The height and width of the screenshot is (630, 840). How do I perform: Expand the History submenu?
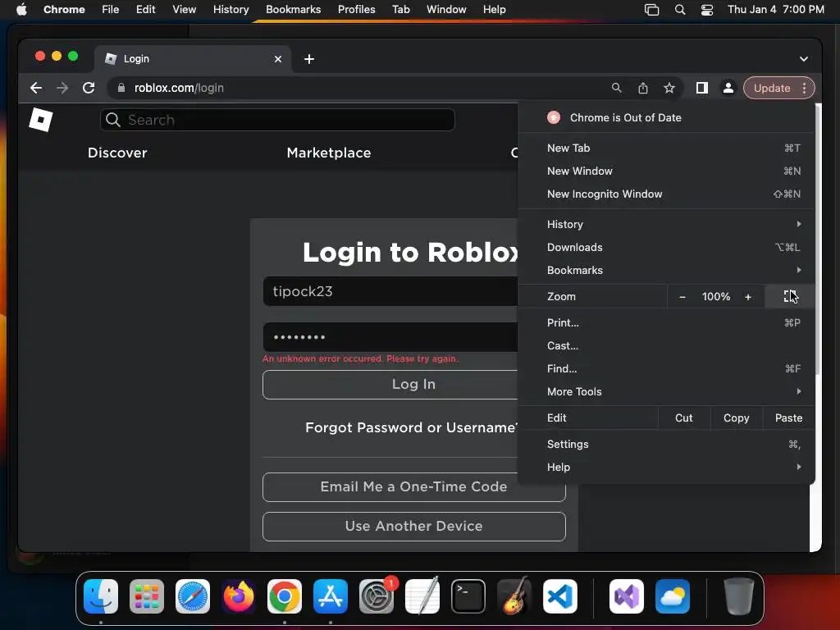click(666, 225)
